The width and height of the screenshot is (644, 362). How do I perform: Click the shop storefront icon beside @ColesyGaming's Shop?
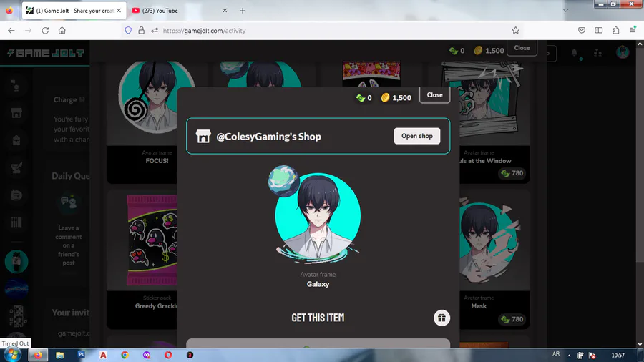(x=203, y=136)
